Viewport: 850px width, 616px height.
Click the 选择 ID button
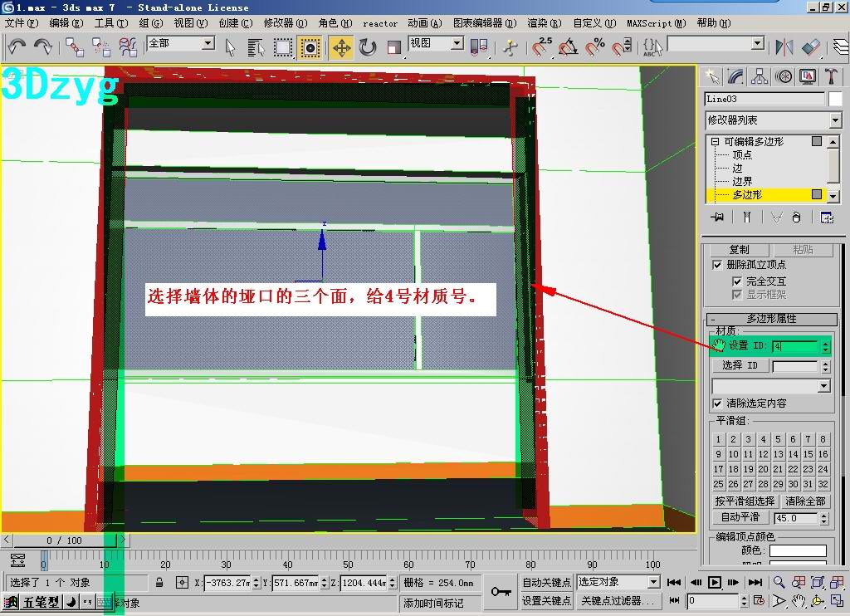tap(740, 366)
